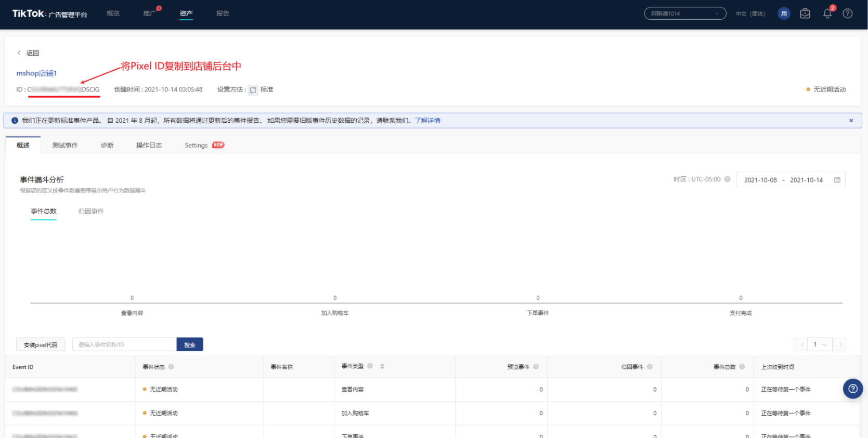This screenshot has width=868, height=438.
Task: Click the event name search input field
Action: (124, 345)
